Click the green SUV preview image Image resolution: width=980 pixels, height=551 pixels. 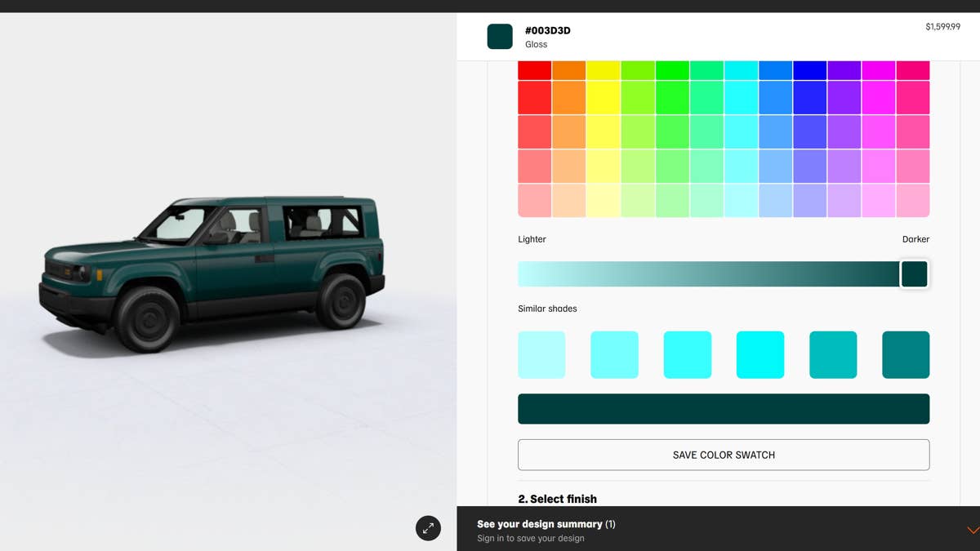[212, 273]
